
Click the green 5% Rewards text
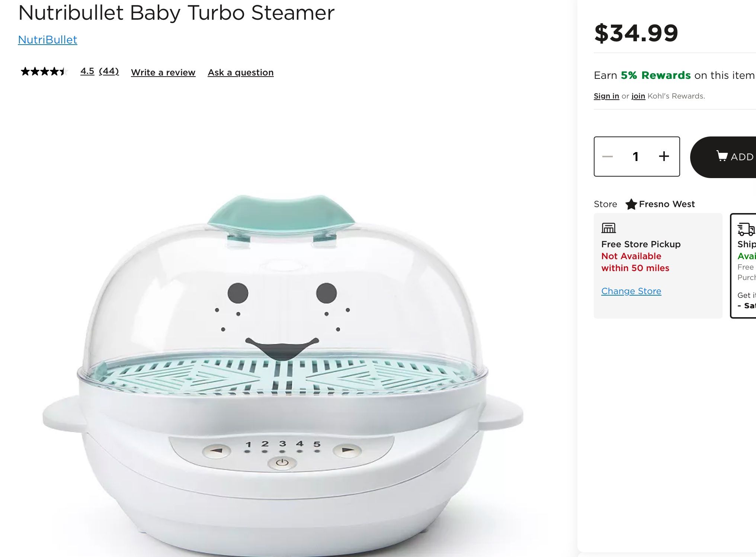click(x=656, y=75)
